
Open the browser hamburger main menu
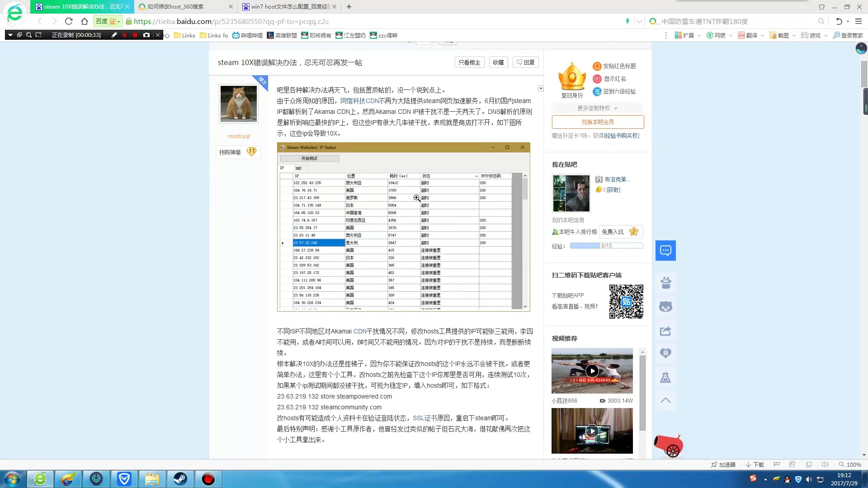point(859,21)
